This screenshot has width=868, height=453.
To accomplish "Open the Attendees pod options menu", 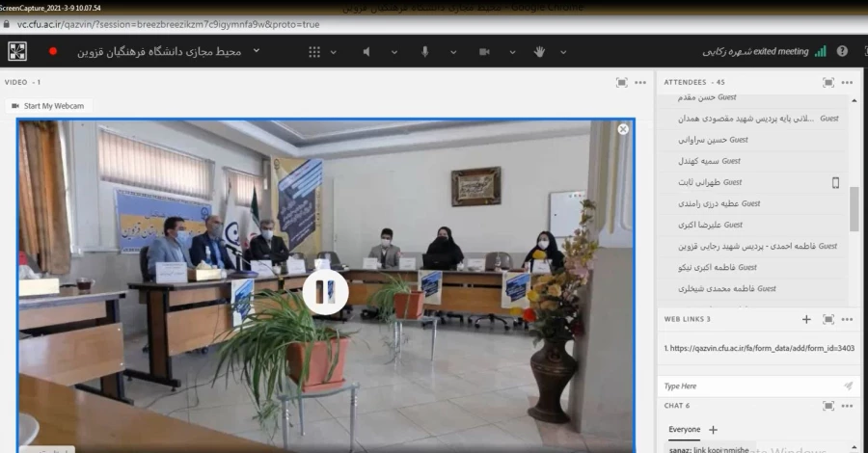I will [x=847, y=82].
